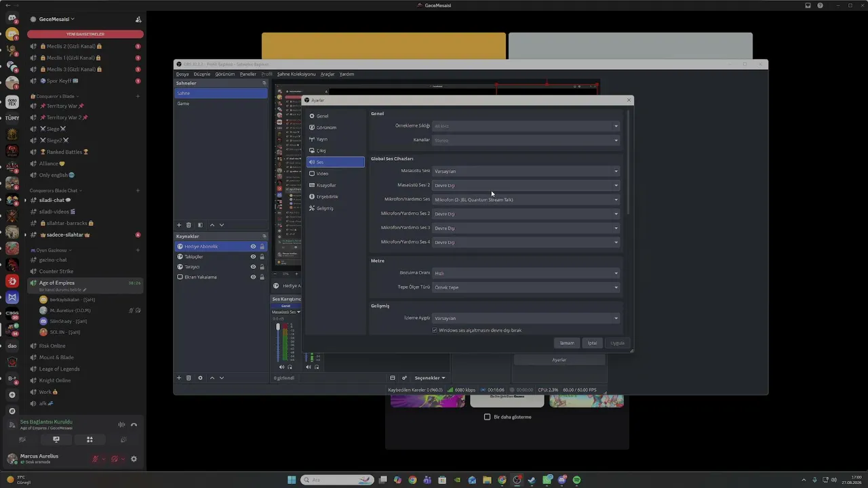Screen dimensions: 868x488
Task: Move source down arrow in Kaynaklar
Action: [222, 378]
